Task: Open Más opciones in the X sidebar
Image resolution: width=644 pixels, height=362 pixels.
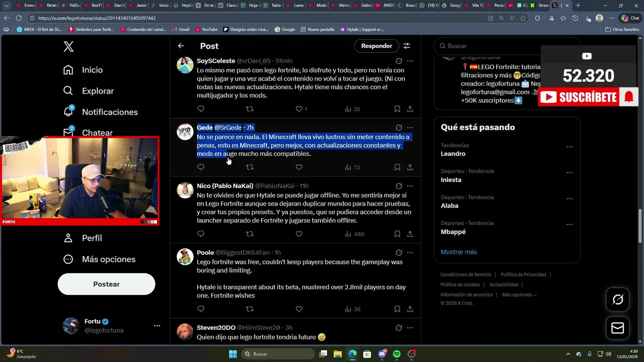Action: [x=99, y=259]
